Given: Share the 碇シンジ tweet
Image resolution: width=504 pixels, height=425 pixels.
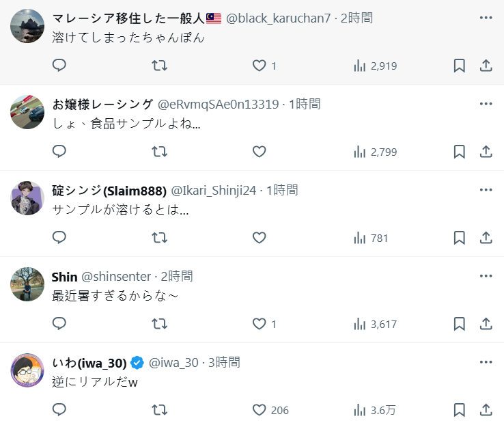Looking at the screenshot, I should [x=486, y=238].
